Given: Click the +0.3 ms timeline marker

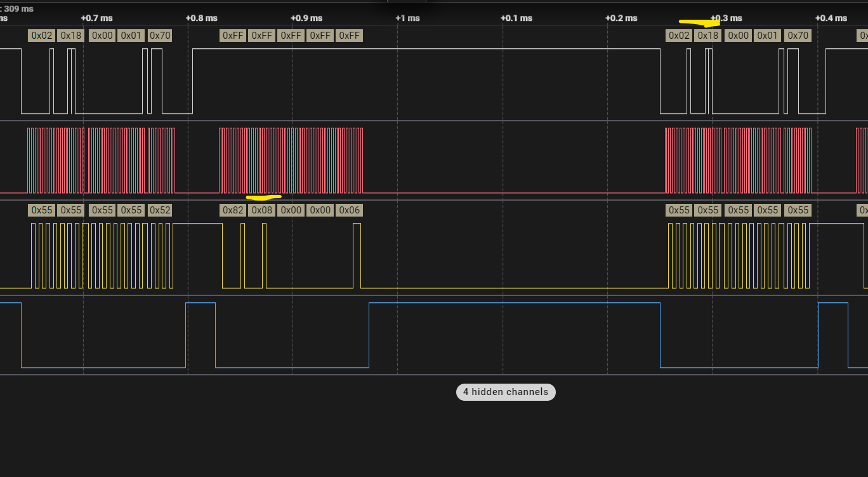Looking at the screenshot, I should pos(726,18).
